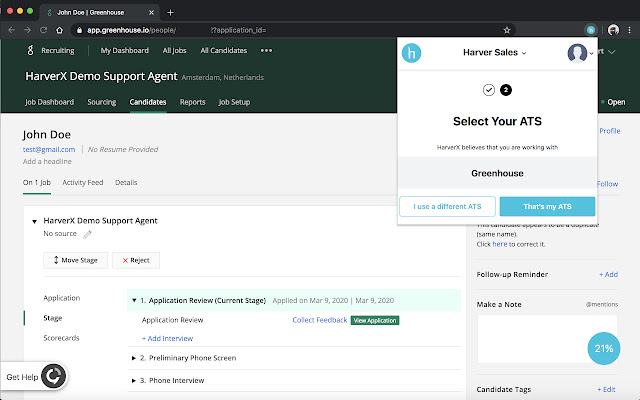Open the Harver Sales account dropdown
640x400 pixels.
point(495,52)
